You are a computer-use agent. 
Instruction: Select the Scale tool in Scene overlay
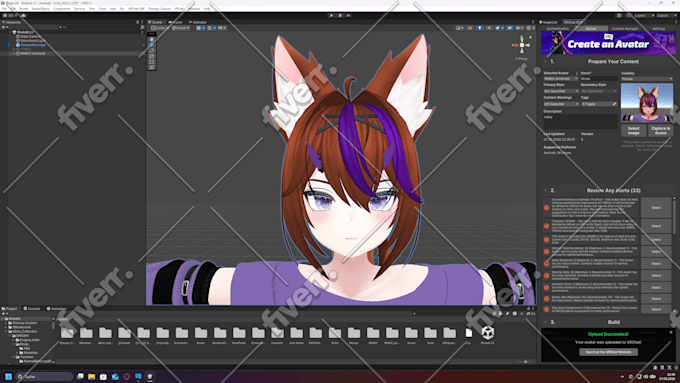[x=152, y=56]
